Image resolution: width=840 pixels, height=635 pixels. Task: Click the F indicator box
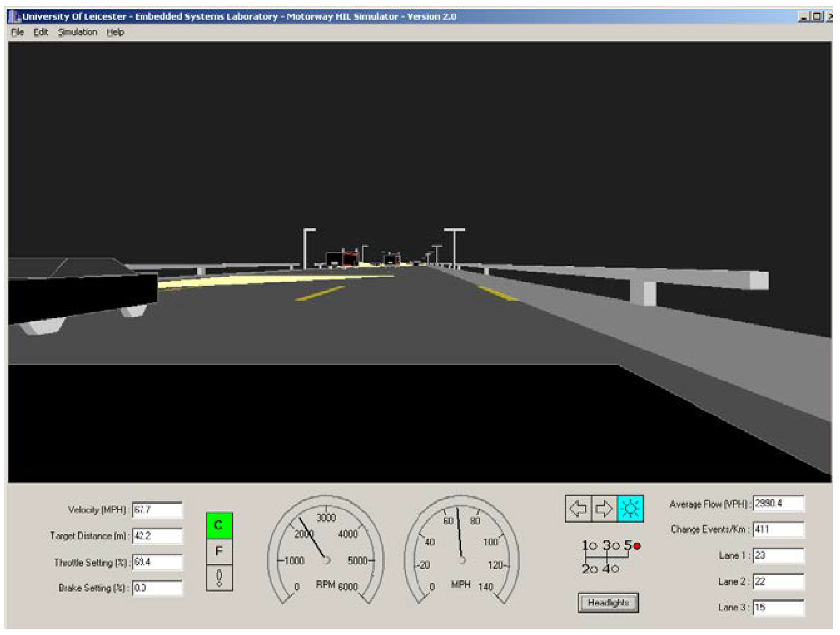(219, 551)
